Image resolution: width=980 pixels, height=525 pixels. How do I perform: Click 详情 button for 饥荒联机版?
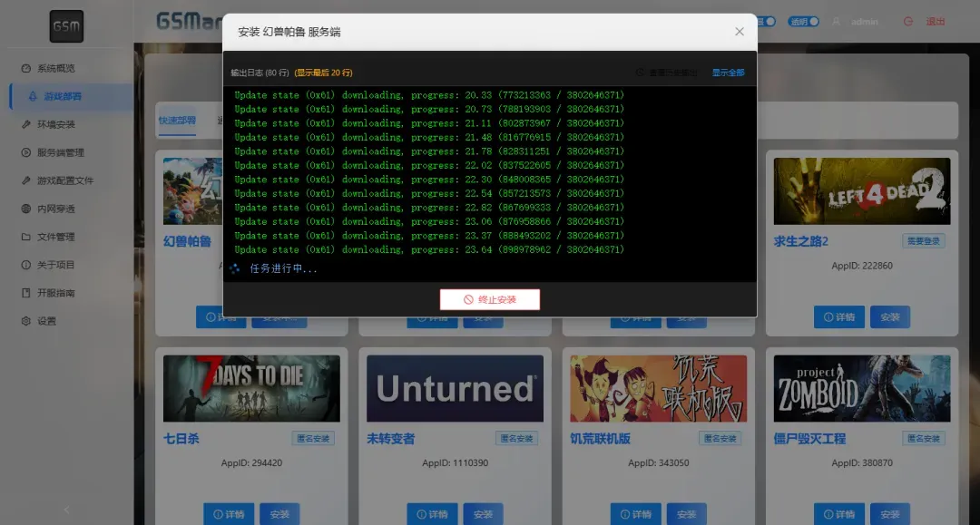click(635, 514)
